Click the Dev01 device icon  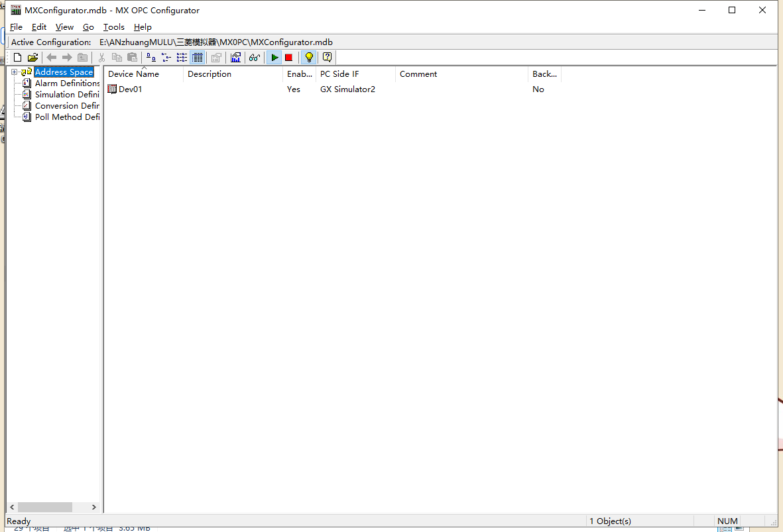pos(112,89)
